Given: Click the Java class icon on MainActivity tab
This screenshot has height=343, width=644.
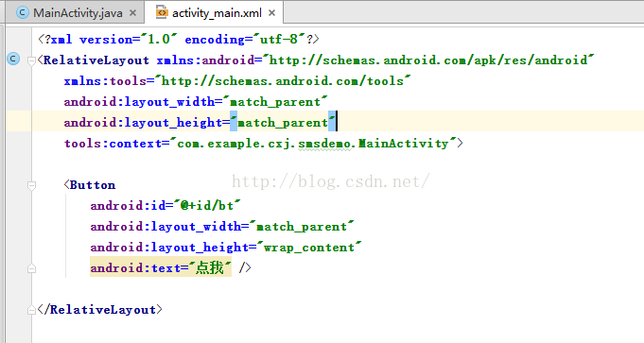Looking at the screenshot, I should tap(23, 13).
